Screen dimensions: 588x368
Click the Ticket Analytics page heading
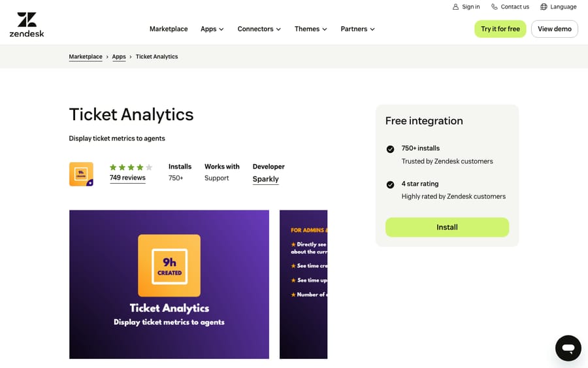(x=131, y=114)
